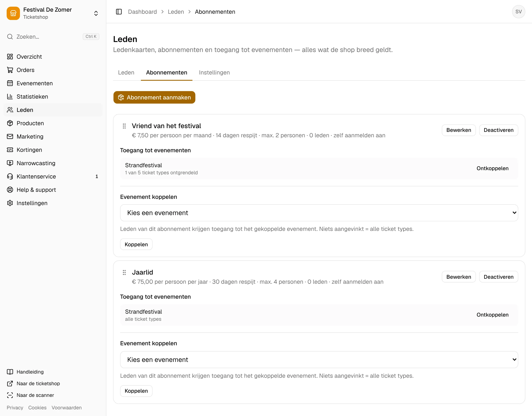
Task: Click the Klantenservice headset icon
Action: coord(10,176)
